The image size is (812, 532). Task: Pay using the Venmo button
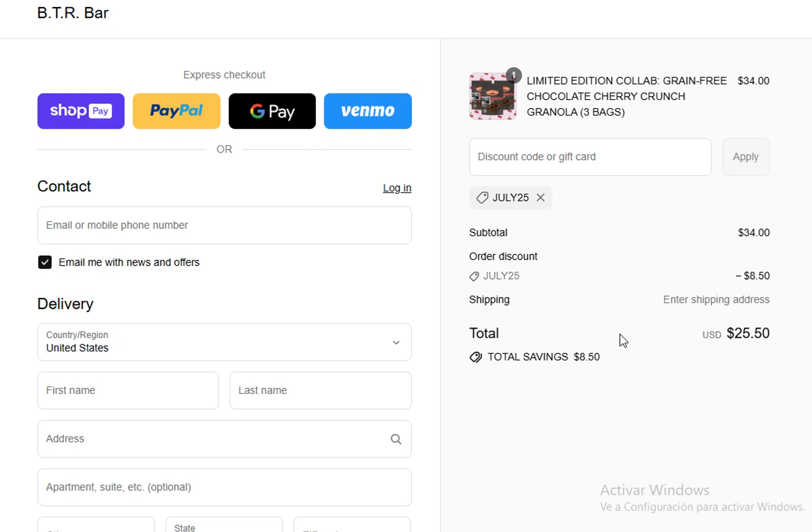(x=368, y=111)
